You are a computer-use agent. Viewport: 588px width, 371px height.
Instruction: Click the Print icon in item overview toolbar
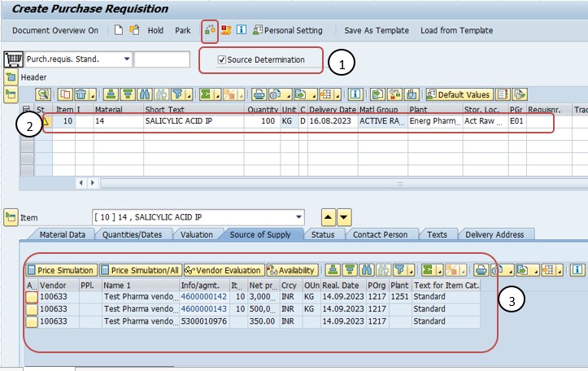pyautogui.click(x=259, y=94)
